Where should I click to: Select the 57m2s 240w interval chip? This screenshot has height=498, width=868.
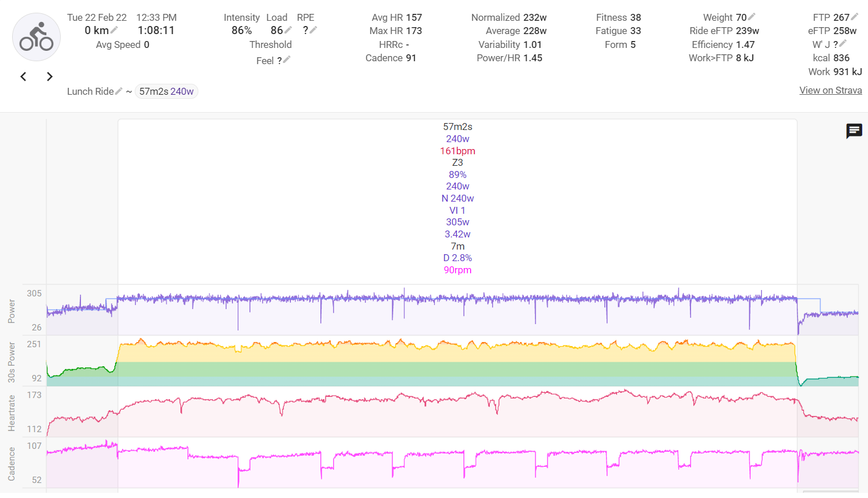point(167,91)
